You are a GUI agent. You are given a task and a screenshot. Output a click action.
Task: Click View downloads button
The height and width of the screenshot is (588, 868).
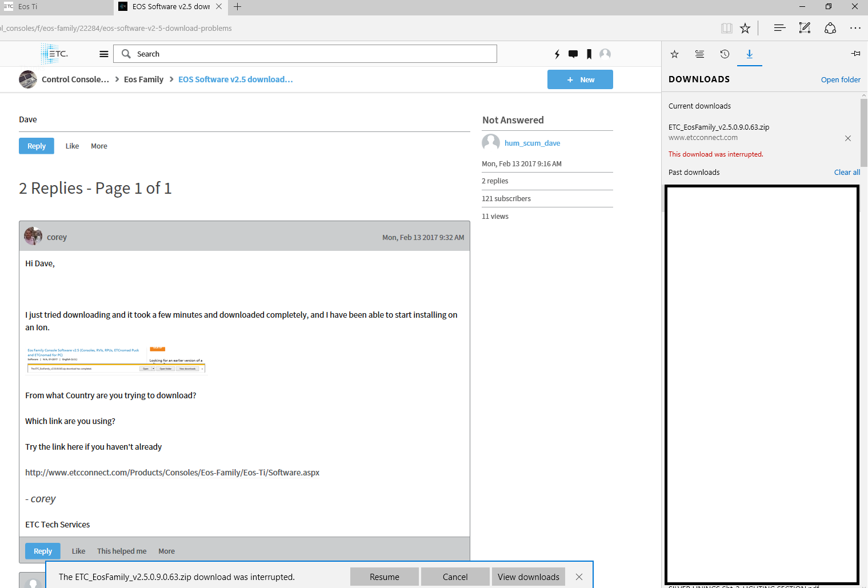529,577
